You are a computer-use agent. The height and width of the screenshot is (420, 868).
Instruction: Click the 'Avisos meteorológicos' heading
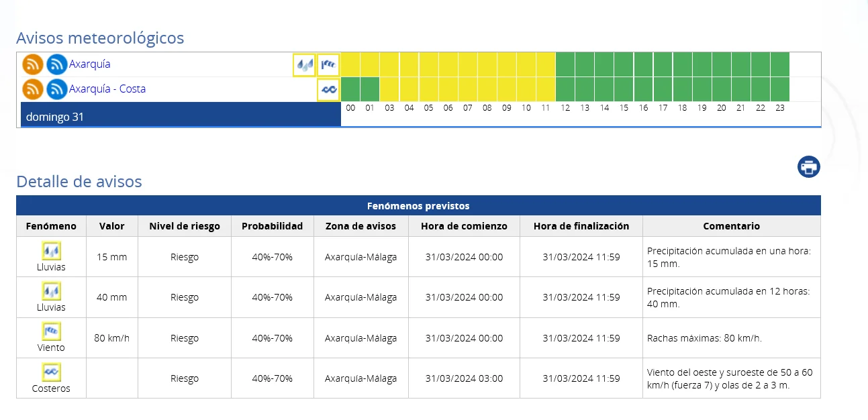point(100,38)
